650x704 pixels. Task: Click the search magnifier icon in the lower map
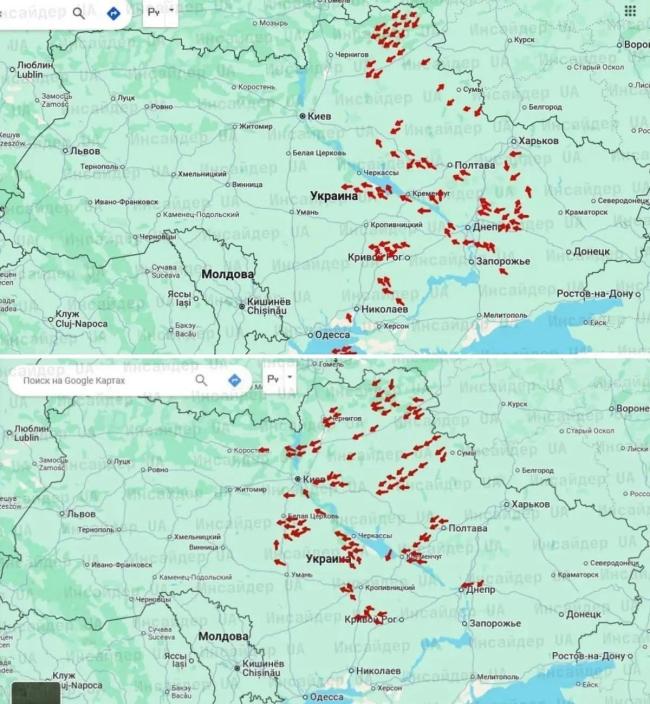pyautogui.click(x=201, y=381)
